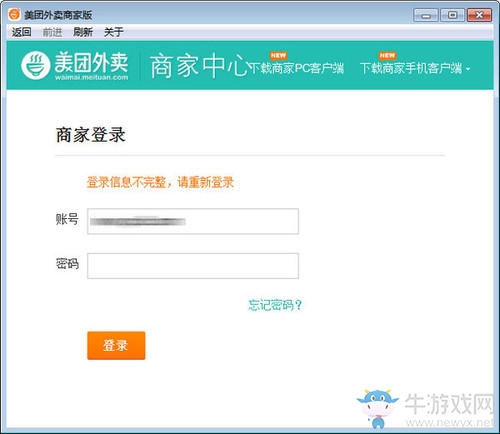Click the NEW badge above PC客户端
This screenshot has height=434, width=500.
[x=278, y=56]
